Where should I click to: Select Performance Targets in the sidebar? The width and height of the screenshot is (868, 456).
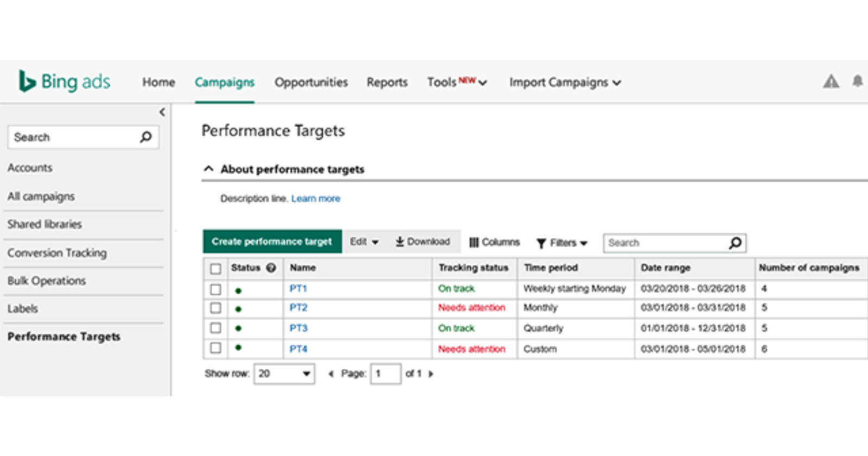(64, 337)
